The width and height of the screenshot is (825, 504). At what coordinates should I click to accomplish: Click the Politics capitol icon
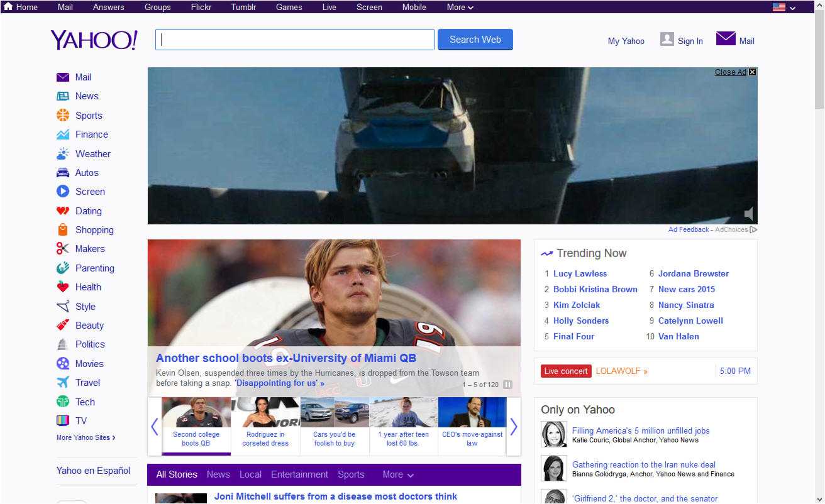coord(63,344)
